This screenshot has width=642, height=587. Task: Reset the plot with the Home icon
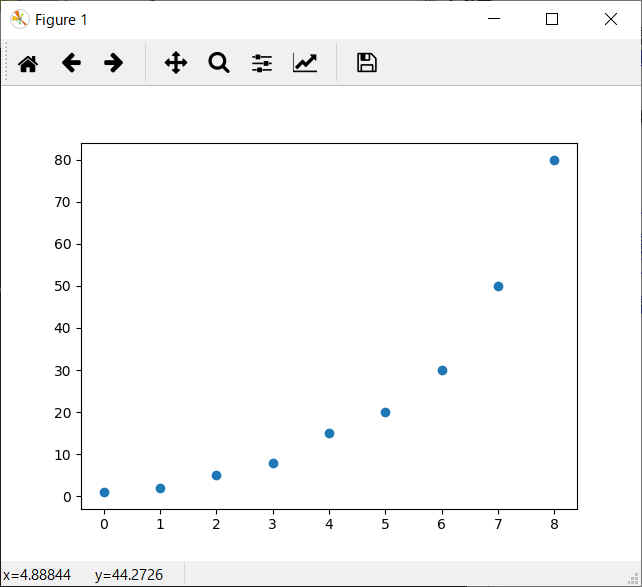click(x=28, y=63)
